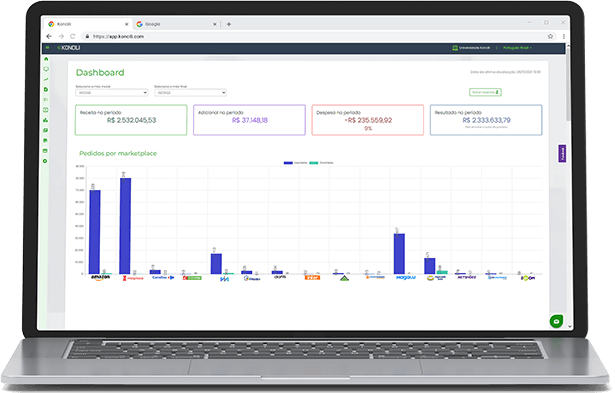Viewport: 615px width, 393px height.
Task: Select the monitor icon in the sidebar
Action: tap(46, 69)
